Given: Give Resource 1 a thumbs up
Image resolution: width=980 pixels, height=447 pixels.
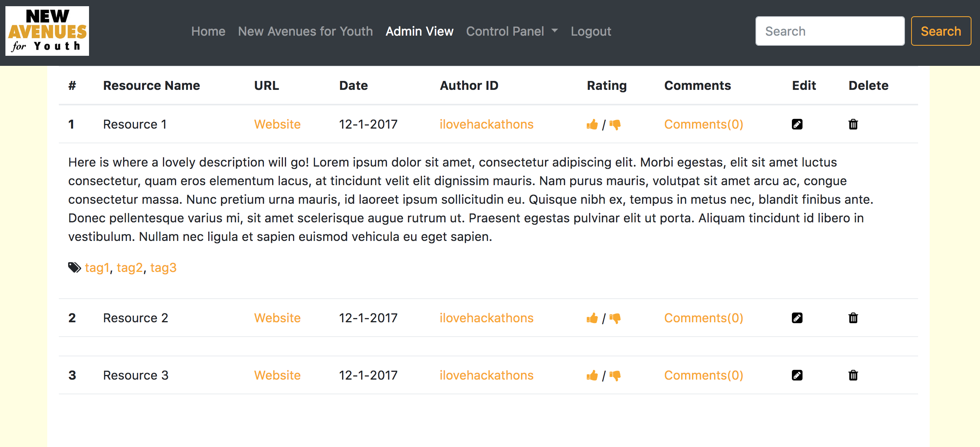Looking at the screenshot, I should 592,125.
